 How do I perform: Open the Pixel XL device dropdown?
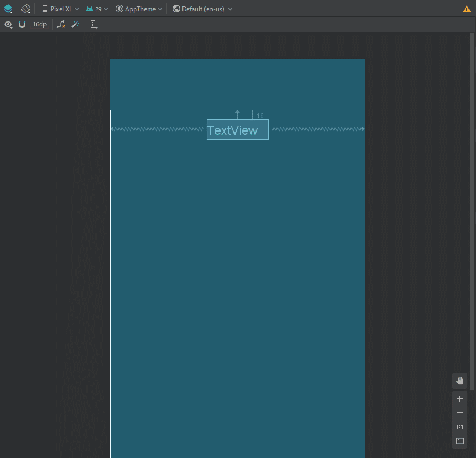point(61,9)
